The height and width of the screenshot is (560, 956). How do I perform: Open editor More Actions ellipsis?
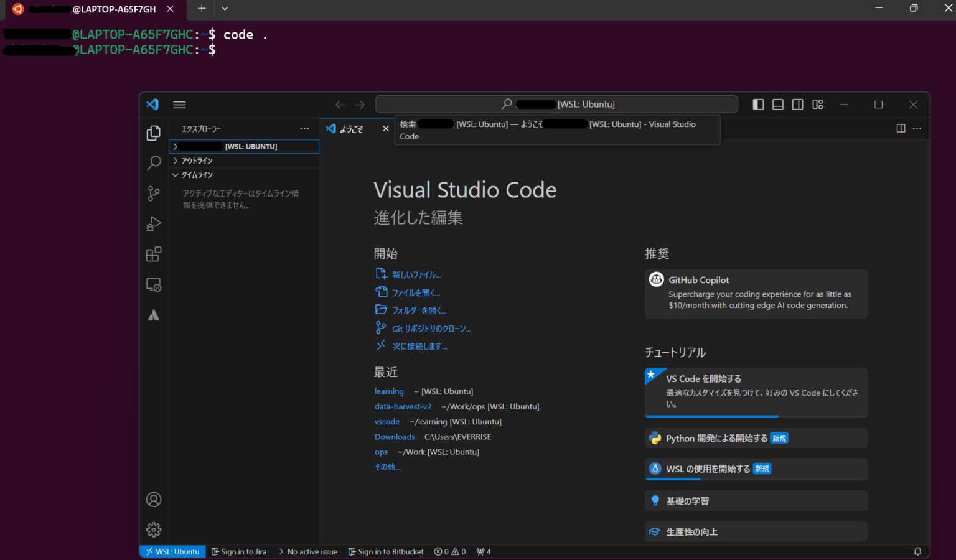(x=917, y=128)
